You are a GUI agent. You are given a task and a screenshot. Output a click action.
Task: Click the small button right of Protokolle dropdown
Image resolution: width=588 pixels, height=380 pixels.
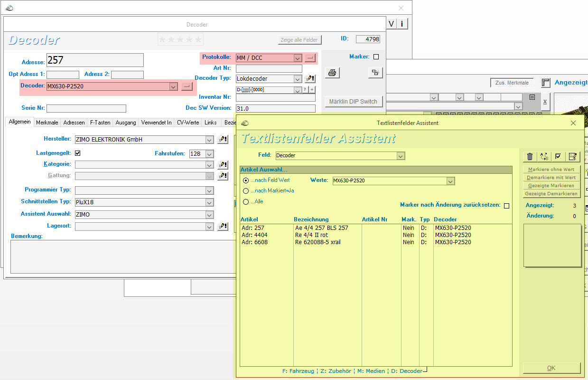click(310, 58)
